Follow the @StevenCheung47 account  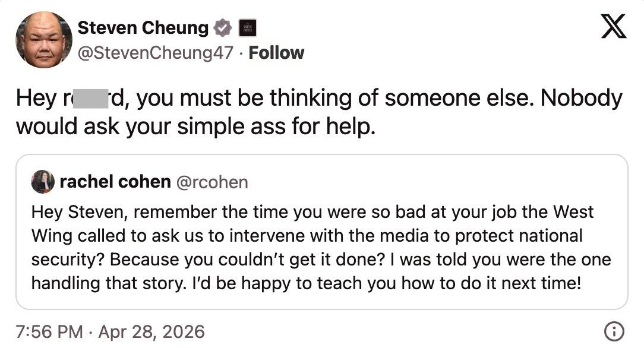point(276,53)
